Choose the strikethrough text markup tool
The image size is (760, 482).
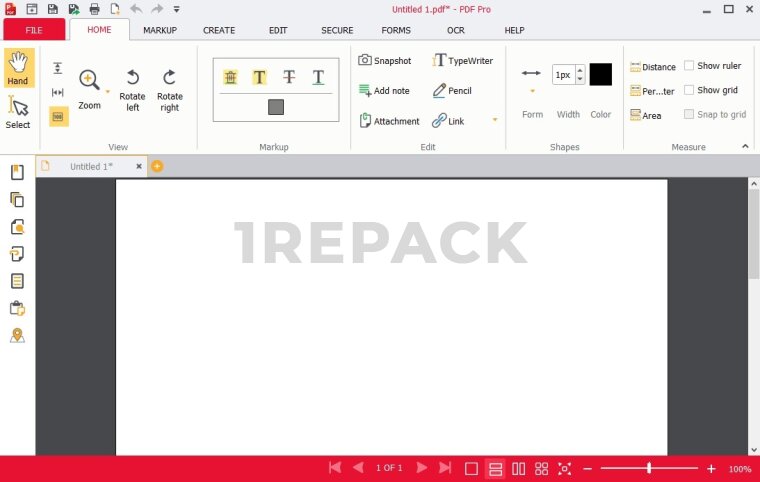[x=288, y=77]
